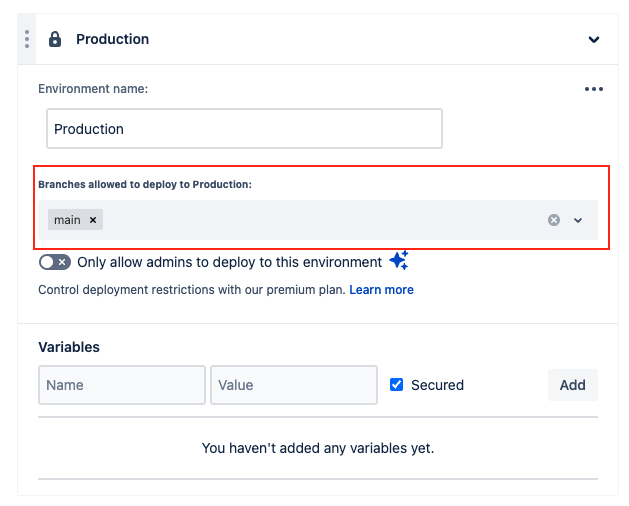Click the 'Only allow admins to deploy' label

tap(229, 262)
